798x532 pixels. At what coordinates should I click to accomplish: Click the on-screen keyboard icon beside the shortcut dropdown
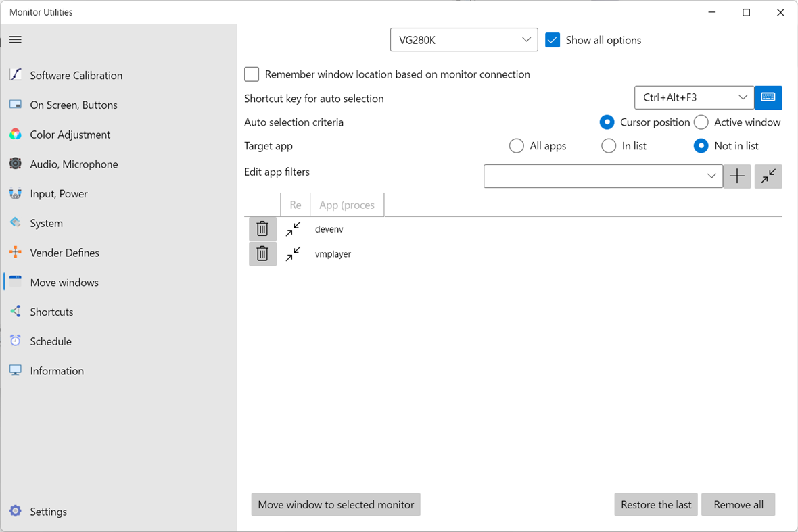click(x=768, y=97)
